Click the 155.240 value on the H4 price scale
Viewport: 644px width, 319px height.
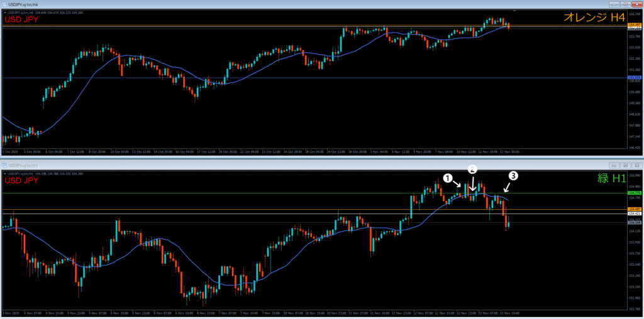coord(634,14)
